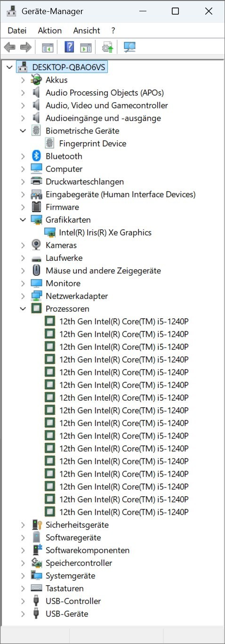This screenshot has width=225, height=644.
Task: Select the DESKTOP-QBAO6VS computer name
Action: tap(69, 67)
